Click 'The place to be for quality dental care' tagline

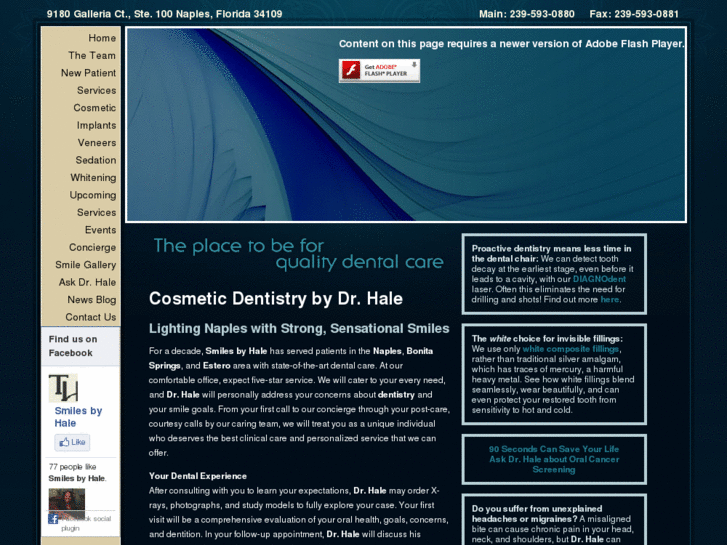click(298, 254)
